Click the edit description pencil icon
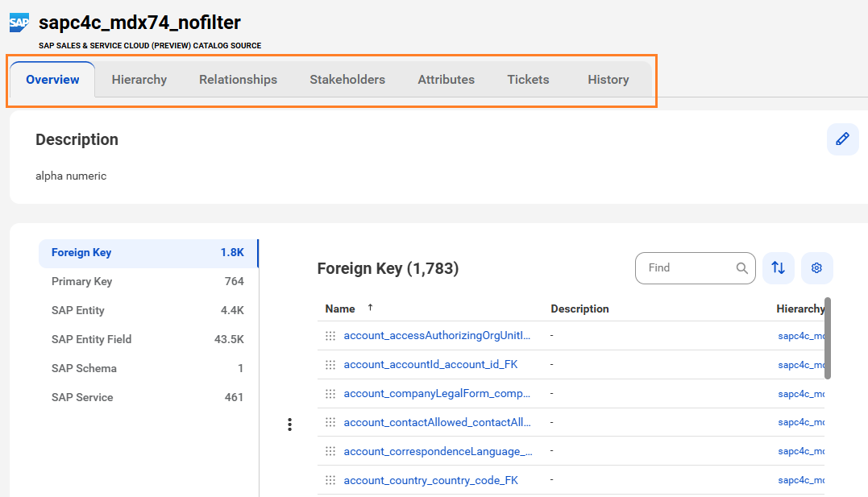This screenshot has width=868, height=497. pyautogui.click(x=842, y=139)
